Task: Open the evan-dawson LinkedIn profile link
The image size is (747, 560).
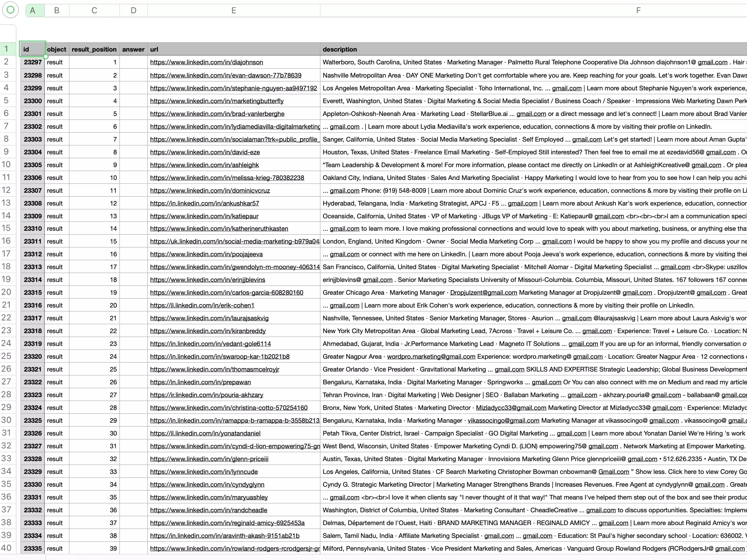Action: (226, 75)
